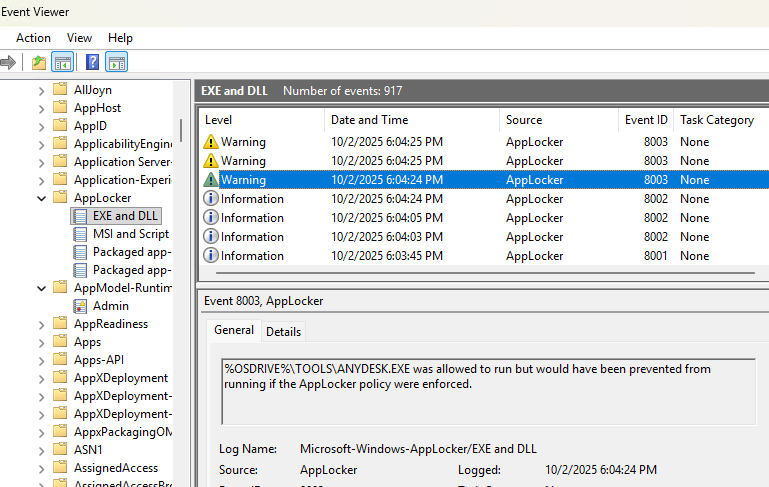Open the View menu
This screenshot has width=769, height=487.
79,37
